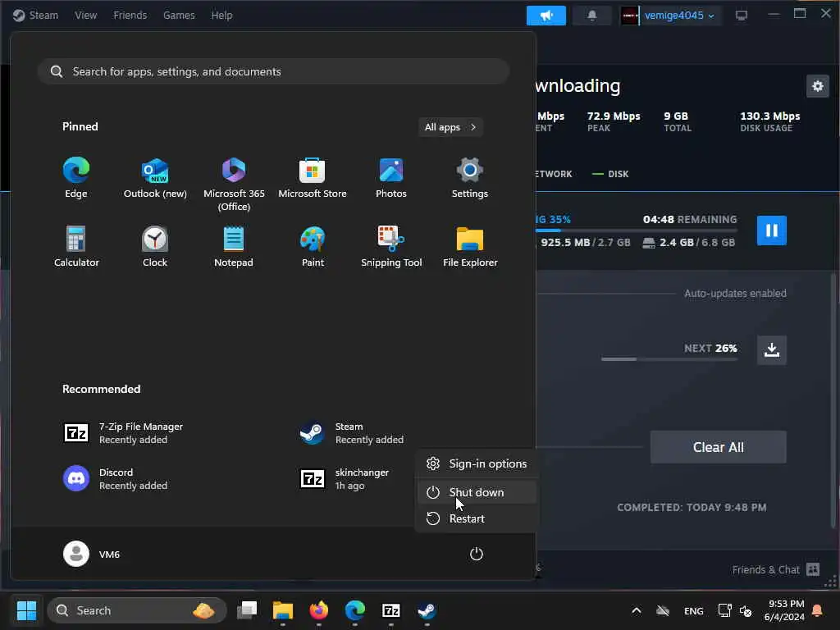The height and width of the screenshot is (630, 840).
Task: Open Steam Games menu
Action: pos(179,15)
